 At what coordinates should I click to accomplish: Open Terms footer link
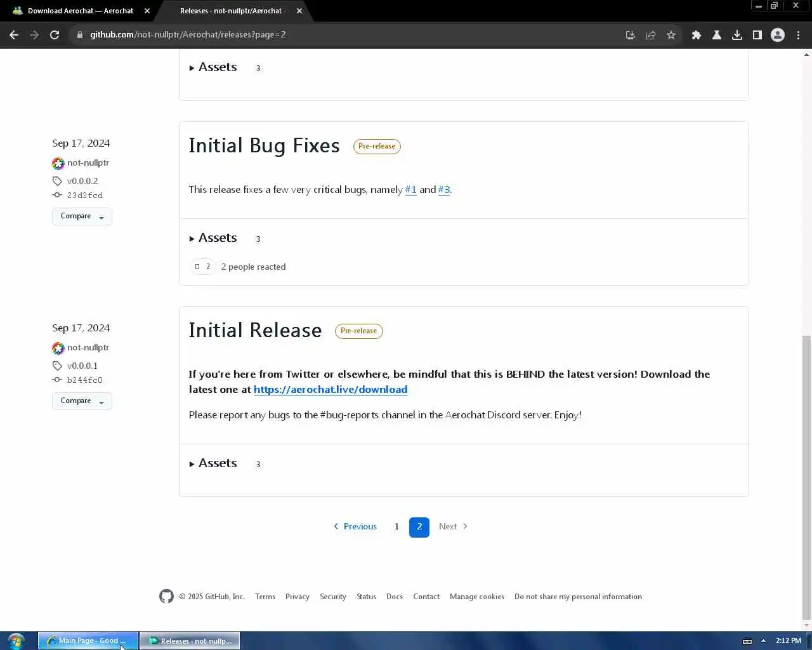click(265, 597)
